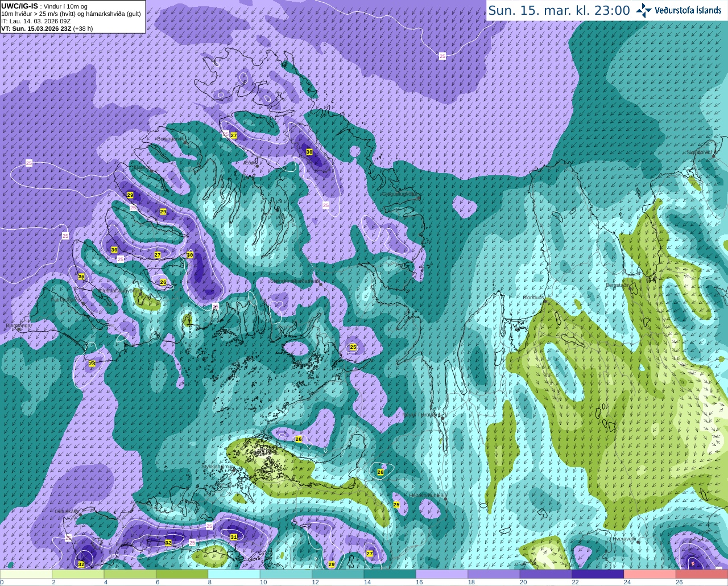Click the yellow gust value 31
This screenshot has width=728, height=586.
point(234,537)
